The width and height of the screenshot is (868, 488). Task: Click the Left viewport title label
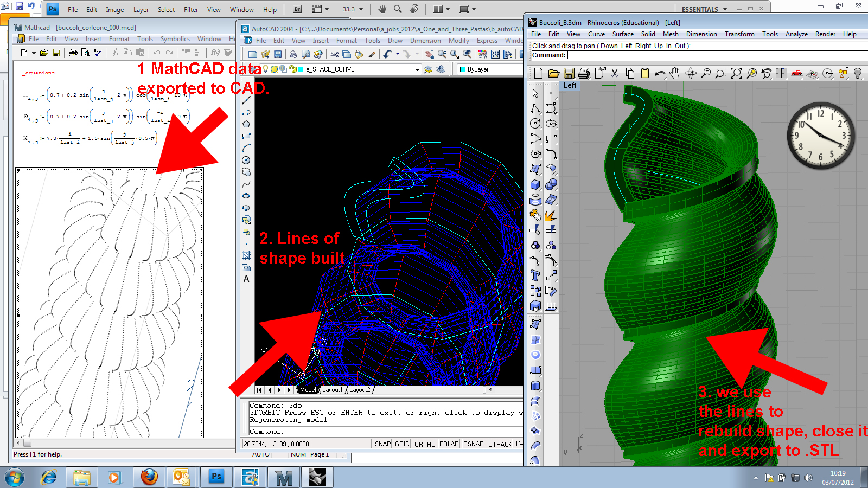[570, 85]
